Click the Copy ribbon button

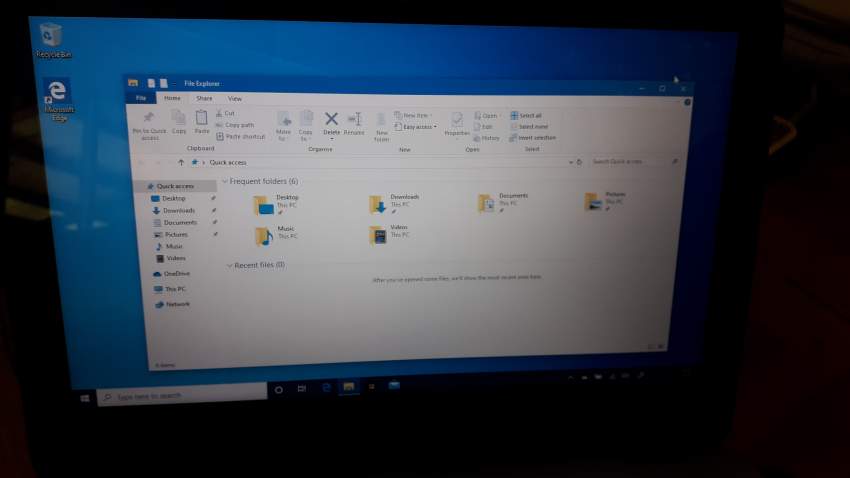point(179,121)
